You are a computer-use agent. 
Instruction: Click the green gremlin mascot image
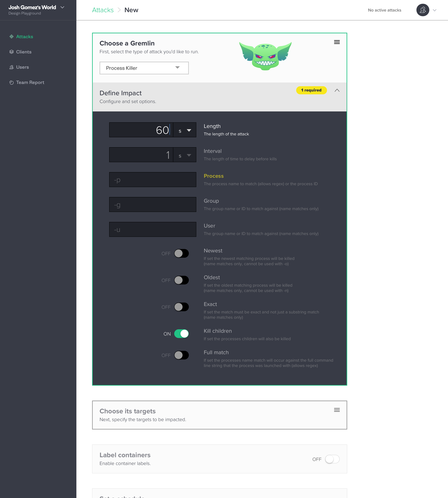(265, 56)
